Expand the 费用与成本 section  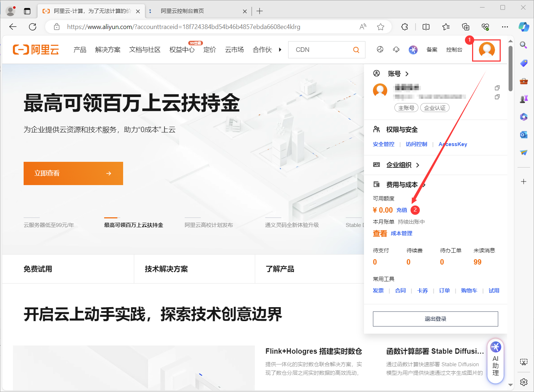[x=402, y=185]
